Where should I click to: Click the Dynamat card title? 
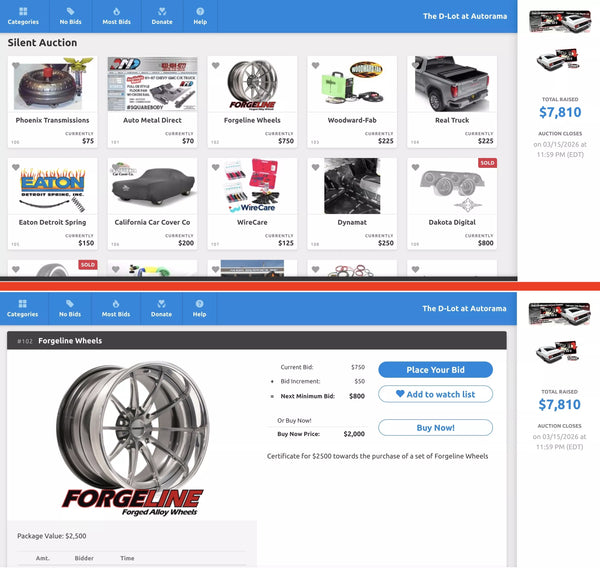352,222
